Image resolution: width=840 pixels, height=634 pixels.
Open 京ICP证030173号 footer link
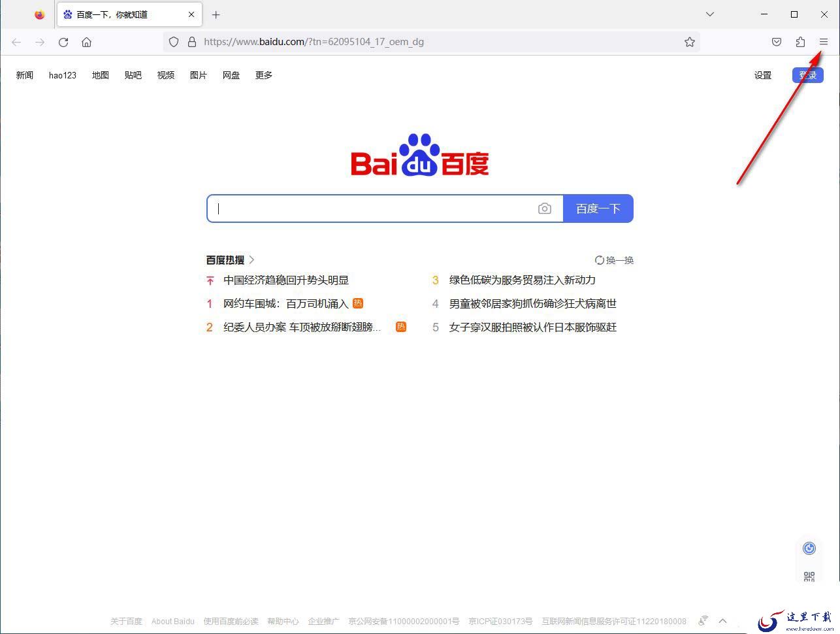[x=500, y=621]
